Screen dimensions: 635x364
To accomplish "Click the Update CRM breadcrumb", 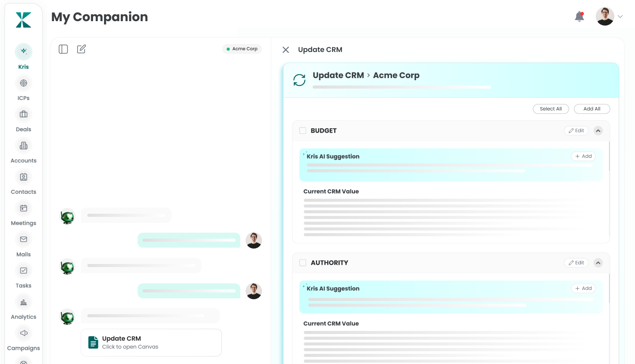I will [338, 75].
